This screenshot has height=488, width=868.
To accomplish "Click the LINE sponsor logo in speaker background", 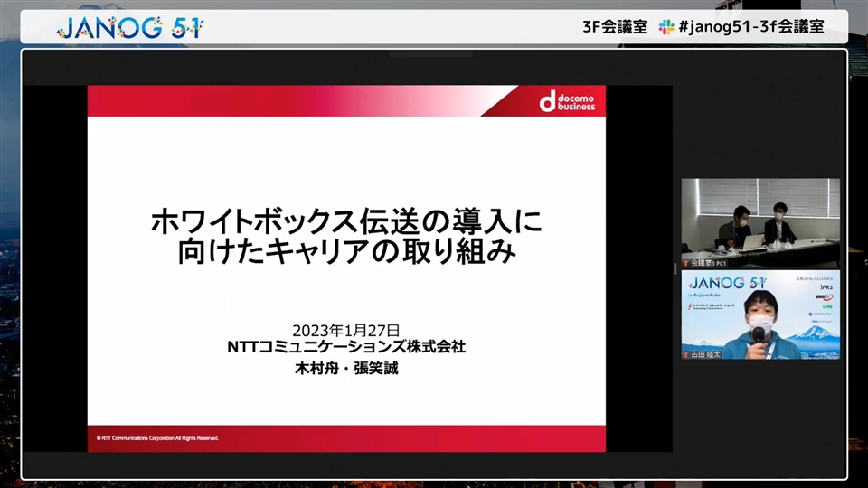I will [827, 306].
